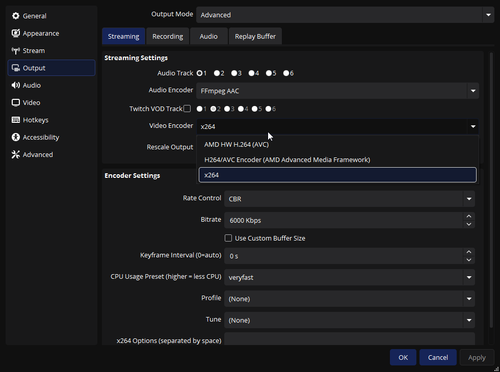Open the Rate Control dropdown
Image resolution: width=500 pixels, height=372 pixels.
point(350,199)
